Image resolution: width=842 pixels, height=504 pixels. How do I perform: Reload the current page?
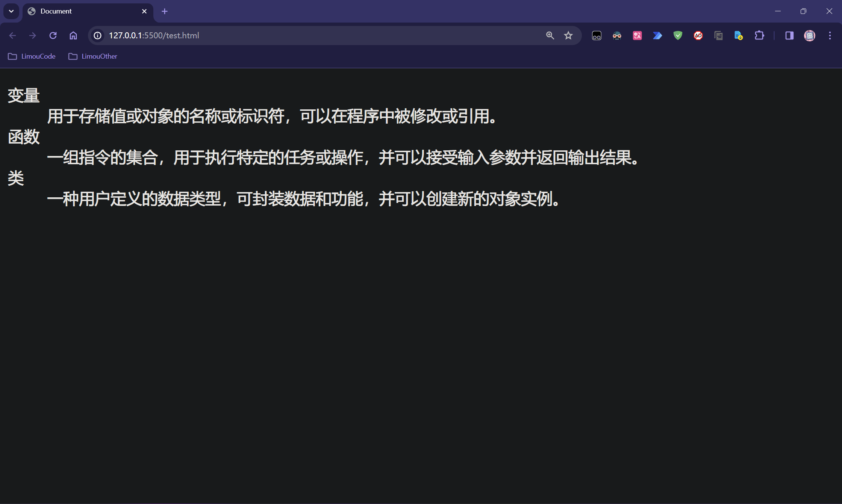coord(53,35)
